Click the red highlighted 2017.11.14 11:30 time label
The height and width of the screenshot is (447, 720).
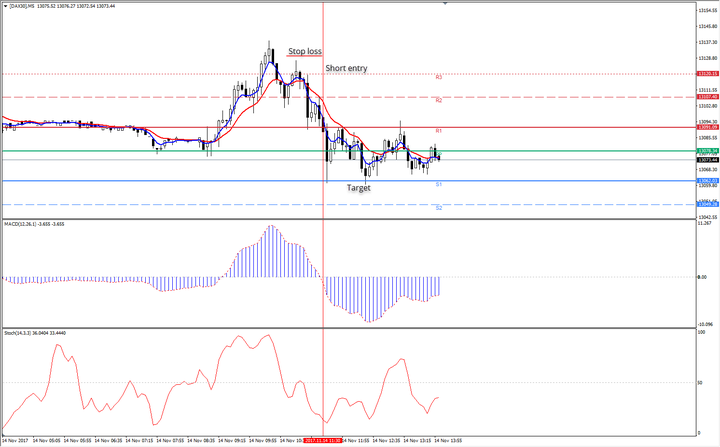[324, 441]
